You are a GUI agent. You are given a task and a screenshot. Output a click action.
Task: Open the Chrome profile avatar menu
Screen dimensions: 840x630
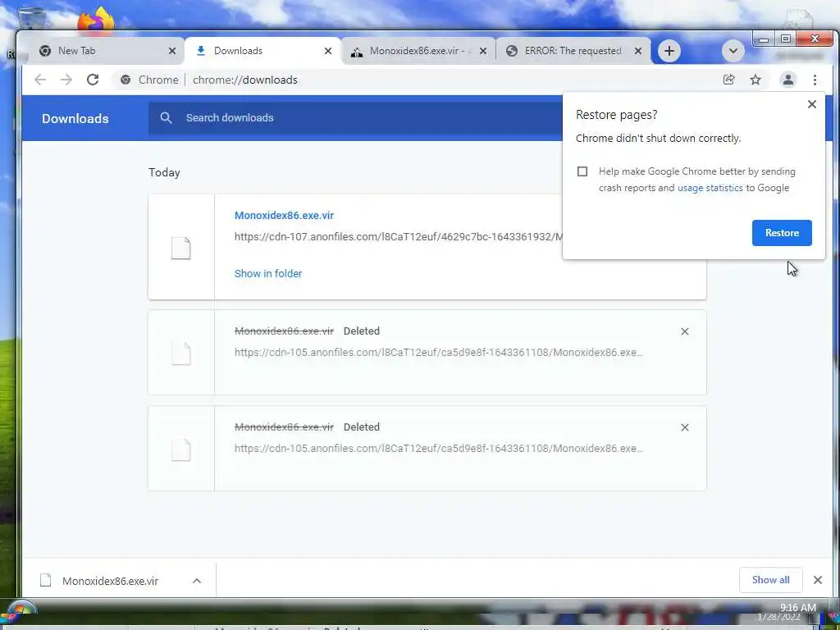pos(788,80)
